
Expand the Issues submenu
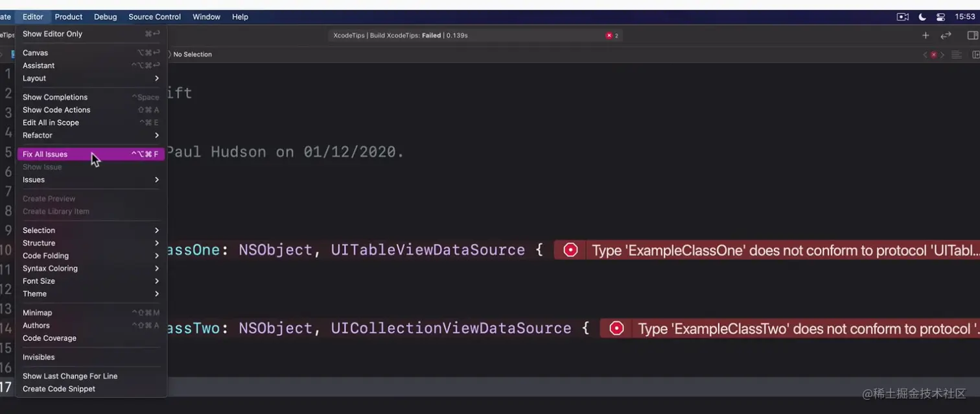(91, 180)
